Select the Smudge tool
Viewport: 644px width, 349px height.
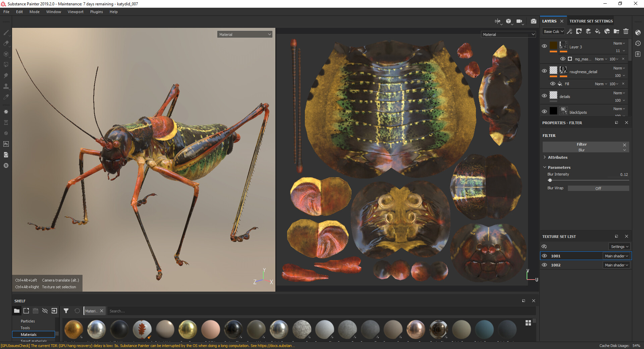[6, 75]
